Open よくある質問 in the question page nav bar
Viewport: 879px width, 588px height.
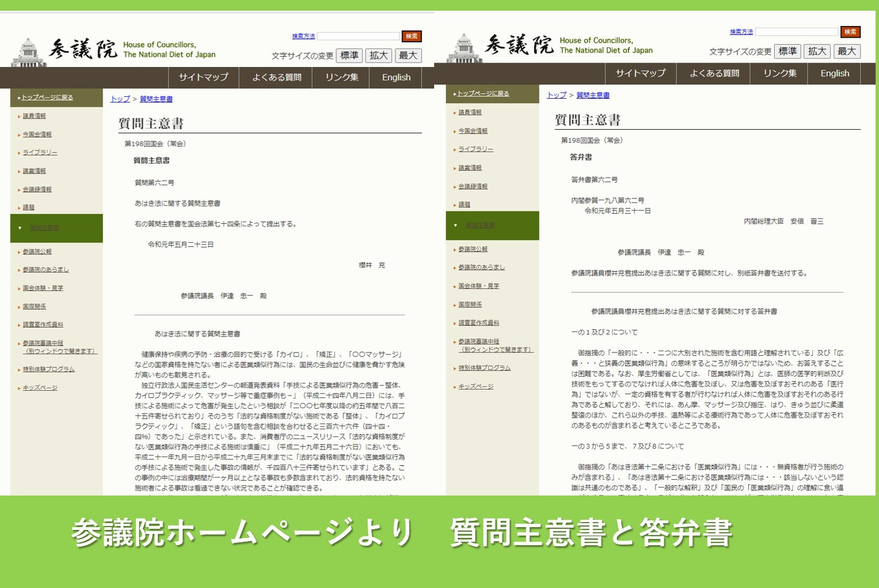(276, 77)
